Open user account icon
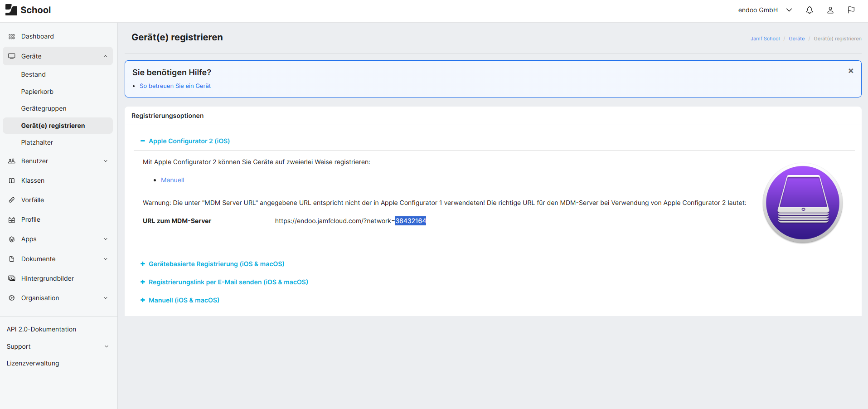The image size is (868, 409). point(830,10)
